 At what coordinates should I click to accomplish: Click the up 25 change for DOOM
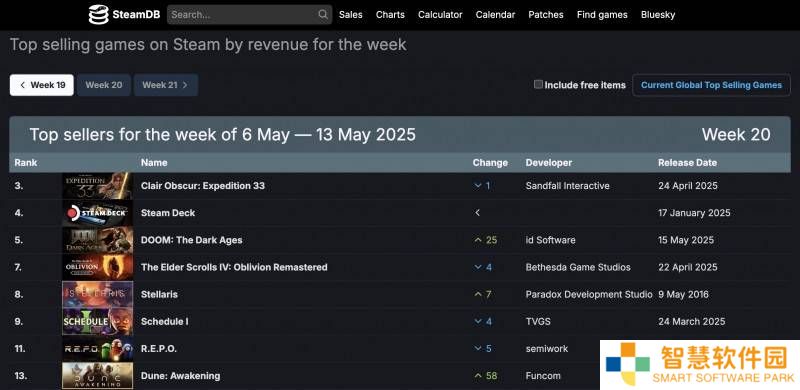(x=485, y=240)
